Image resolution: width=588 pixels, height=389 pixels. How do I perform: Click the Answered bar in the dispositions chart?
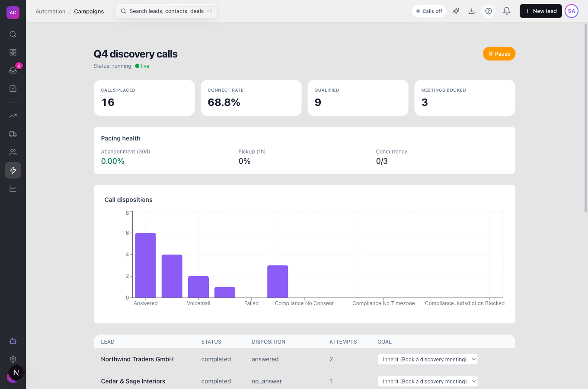tap(146, 265)
